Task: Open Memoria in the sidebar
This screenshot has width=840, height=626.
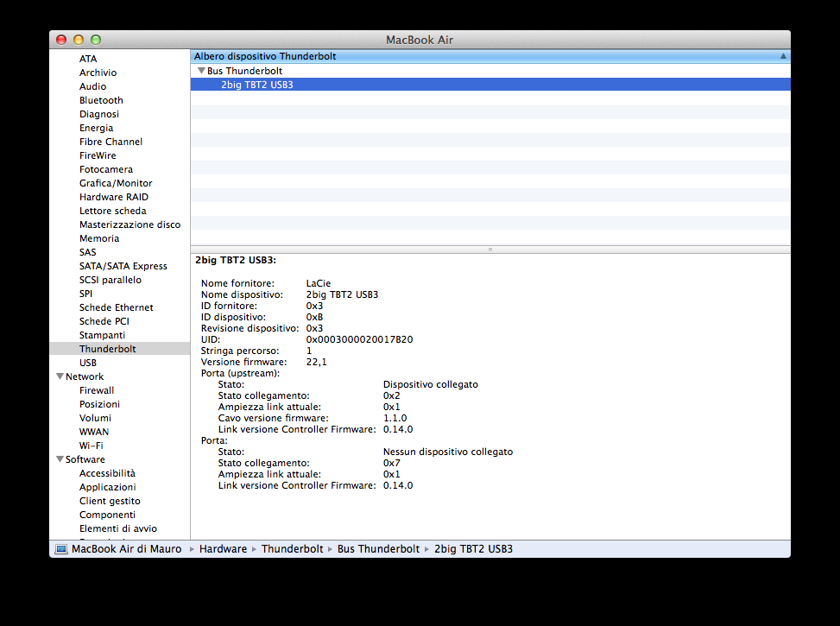Action: point(99,238)
